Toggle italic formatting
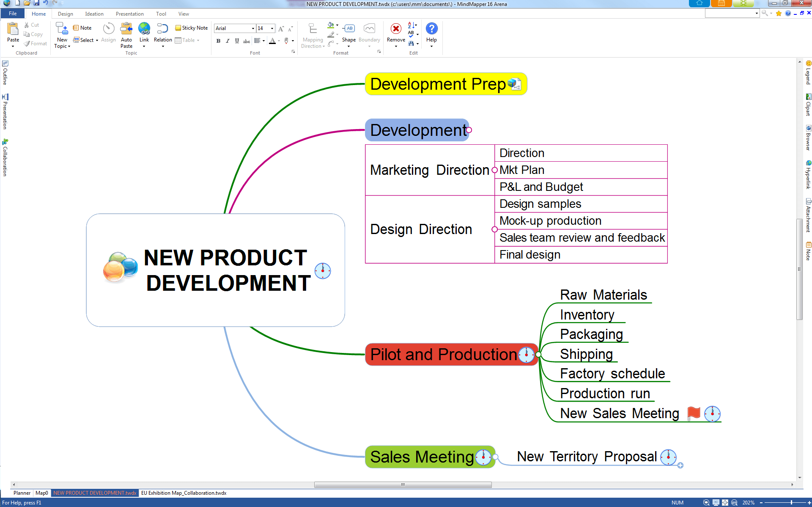812x507 pixels. (228, 41)
